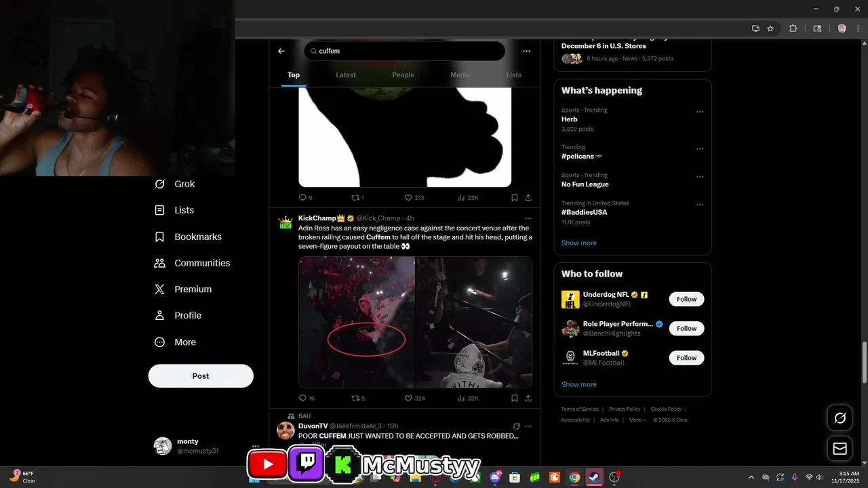
Task: Open Communities in the left sidebar
Action: tap(192, 263)
